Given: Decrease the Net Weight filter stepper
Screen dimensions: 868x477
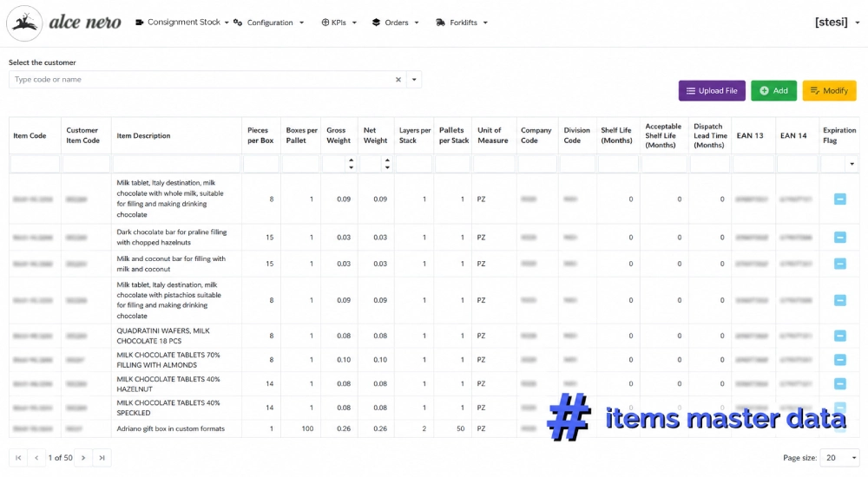Looking at the screenshot, I should [x=387, y=167].
